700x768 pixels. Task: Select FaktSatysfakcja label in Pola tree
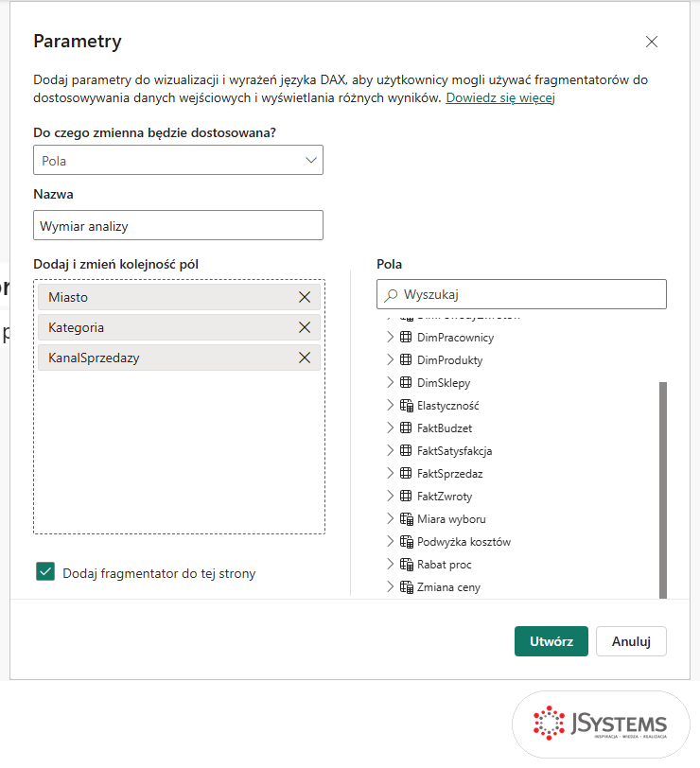coord(454,451)
